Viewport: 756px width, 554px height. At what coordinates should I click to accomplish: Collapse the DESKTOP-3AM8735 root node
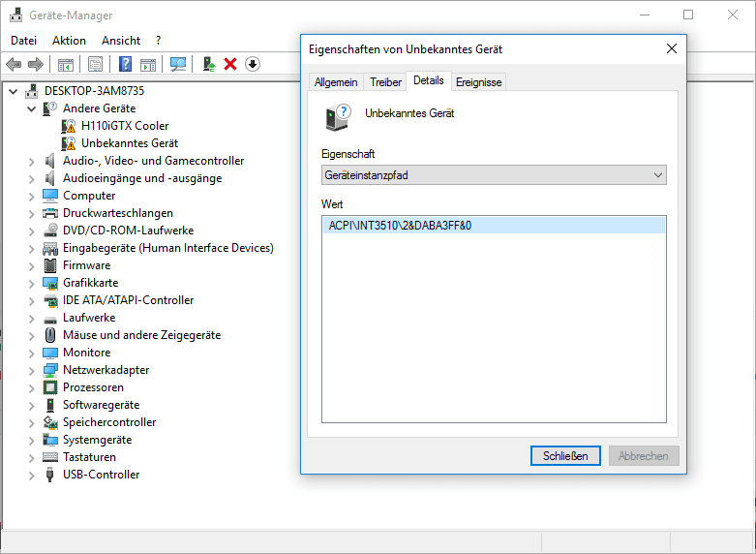[x=14, y=91]
